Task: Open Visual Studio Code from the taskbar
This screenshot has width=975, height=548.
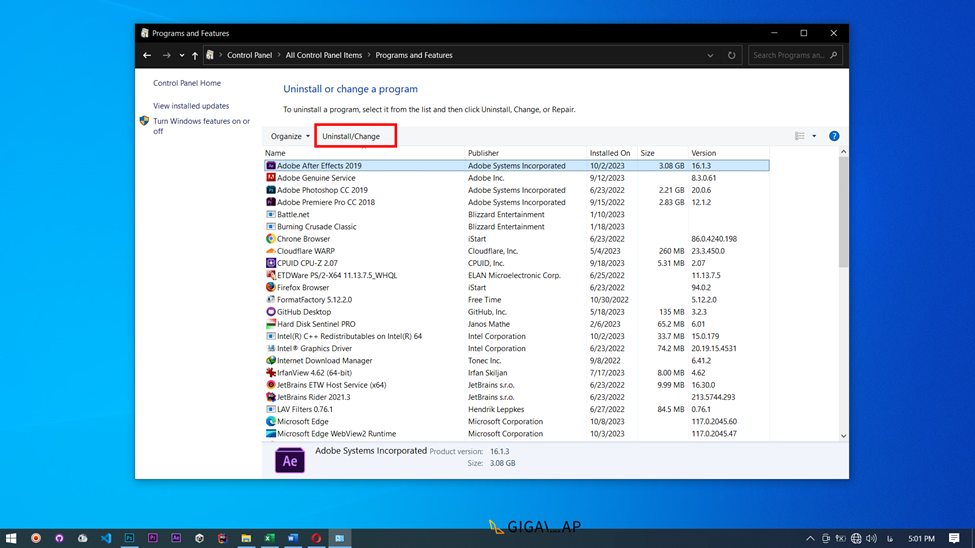Action: point(106,538)
